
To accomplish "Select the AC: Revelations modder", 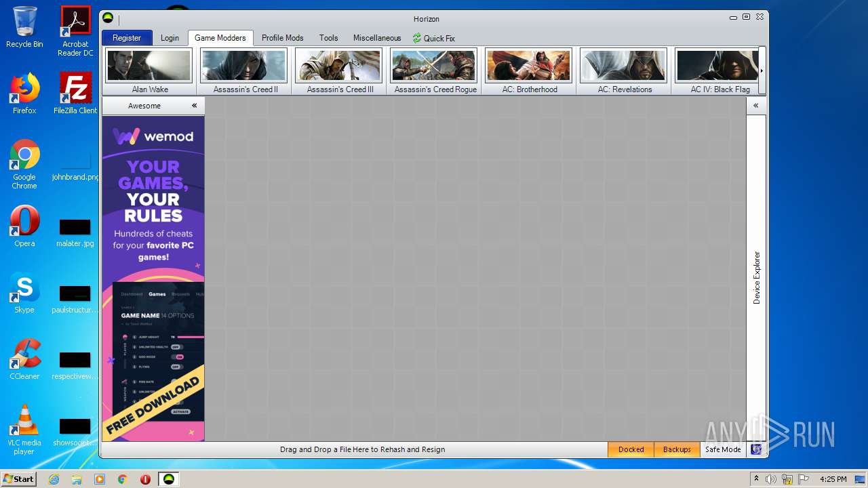I will coord(625,71).
